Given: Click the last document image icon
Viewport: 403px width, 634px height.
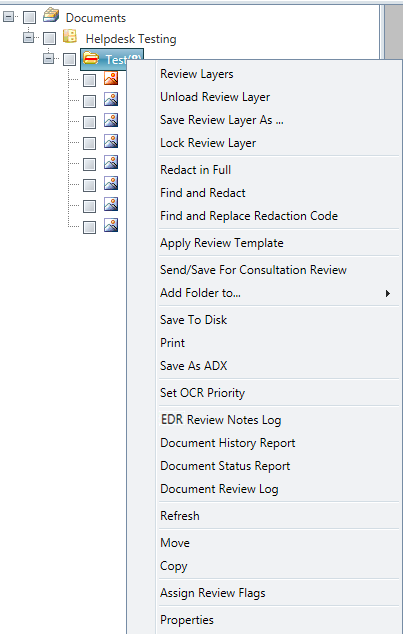Looking at the screenshot, I should click(x=111, y=225).
